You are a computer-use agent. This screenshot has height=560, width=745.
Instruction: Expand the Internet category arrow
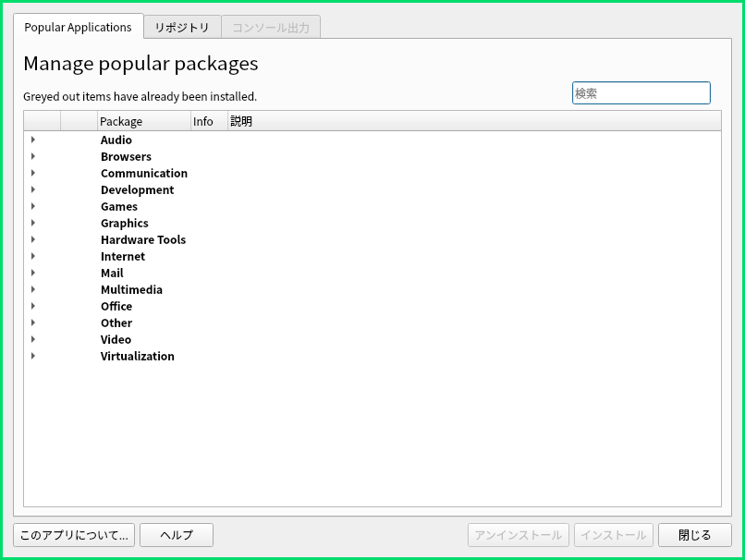point(32,256)
